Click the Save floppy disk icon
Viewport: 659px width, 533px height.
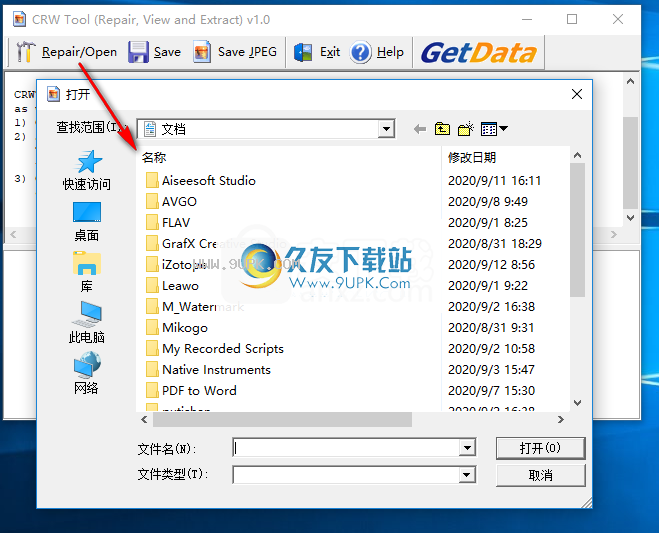[138, 52]
